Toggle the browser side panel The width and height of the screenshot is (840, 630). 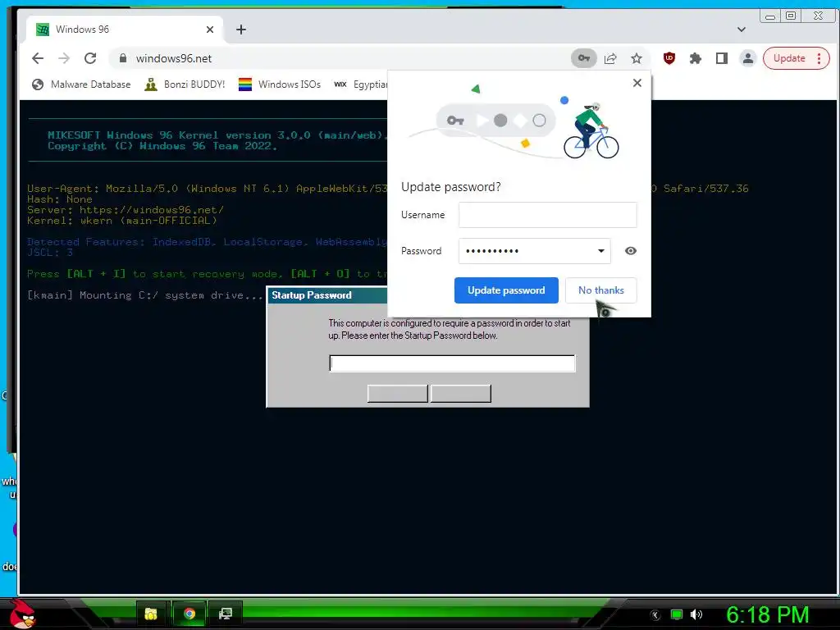(722, 58)
